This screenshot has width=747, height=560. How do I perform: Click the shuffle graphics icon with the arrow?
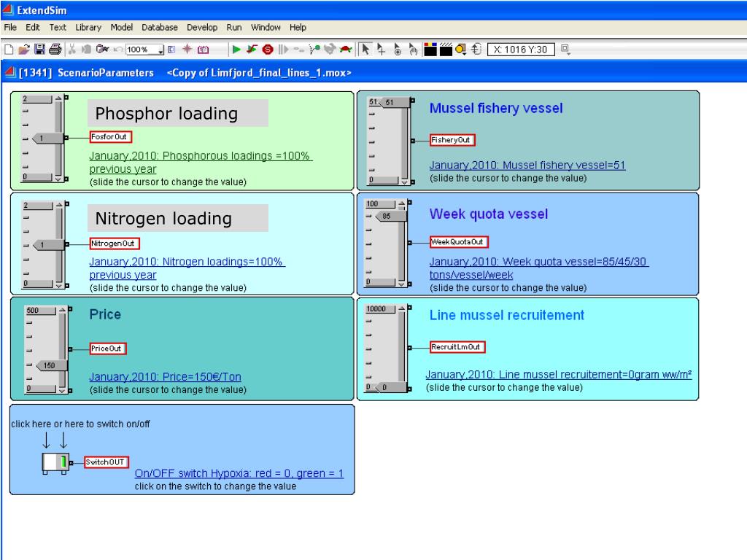tap(476, 49)
